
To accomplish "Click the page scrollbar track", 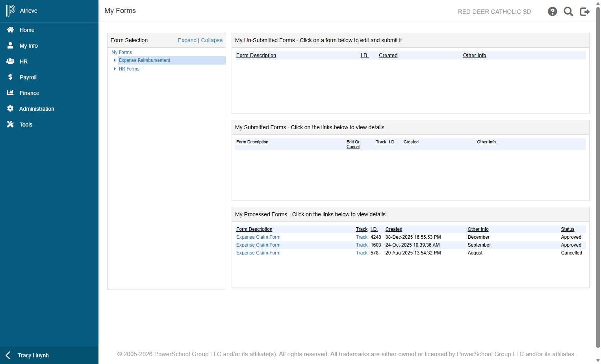I will (x=598, y=177).
